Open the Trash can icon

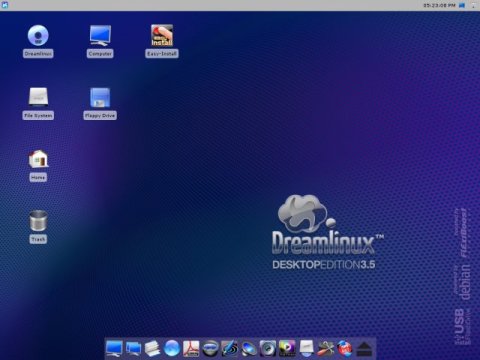click(x=38, y=221)
